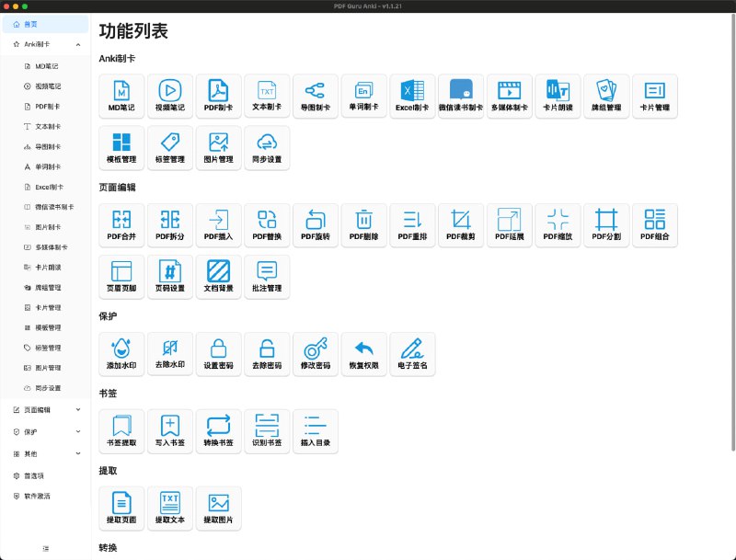Open the 设置密码 password tool
The height and width of the screenshot is (560, 736).
pyautogui.click(x=218, y=353)
